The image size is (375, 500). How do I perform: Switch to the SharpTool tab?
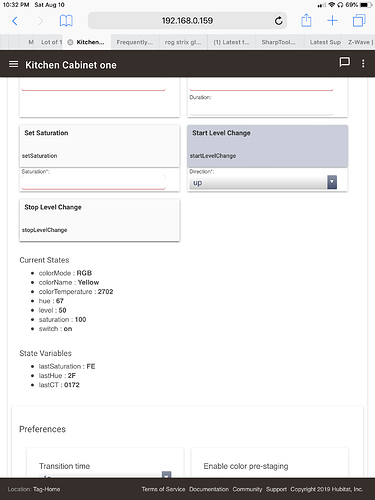point(279,42)
